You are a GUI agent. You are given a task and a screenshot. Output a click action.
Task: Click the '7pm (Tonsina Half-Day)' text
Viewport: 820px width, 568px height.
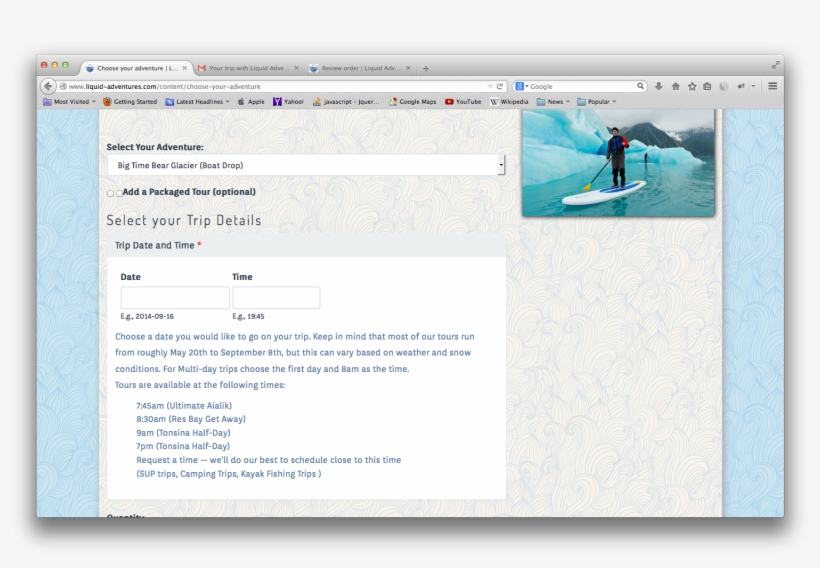(x=183, y=446)
